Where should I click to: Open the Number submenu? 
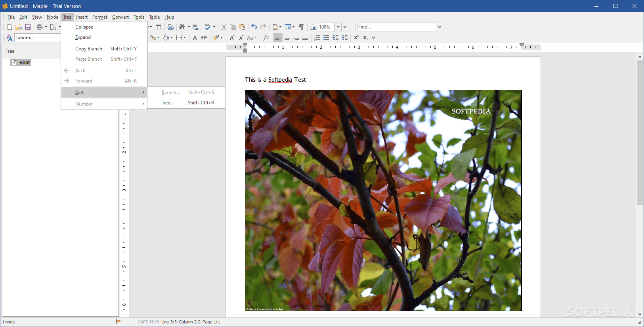click(104, 104)
